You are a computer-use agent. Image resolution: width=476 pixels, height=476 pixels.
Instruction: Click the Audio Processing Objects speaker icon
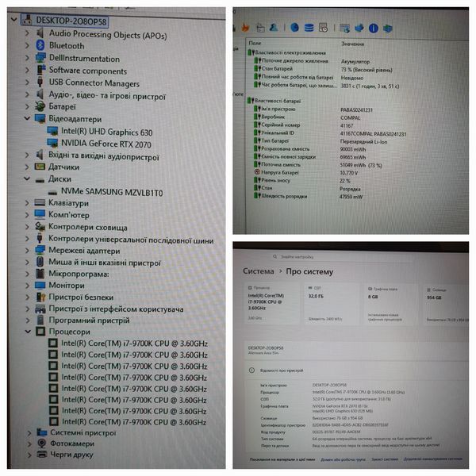tap(40, 33)
